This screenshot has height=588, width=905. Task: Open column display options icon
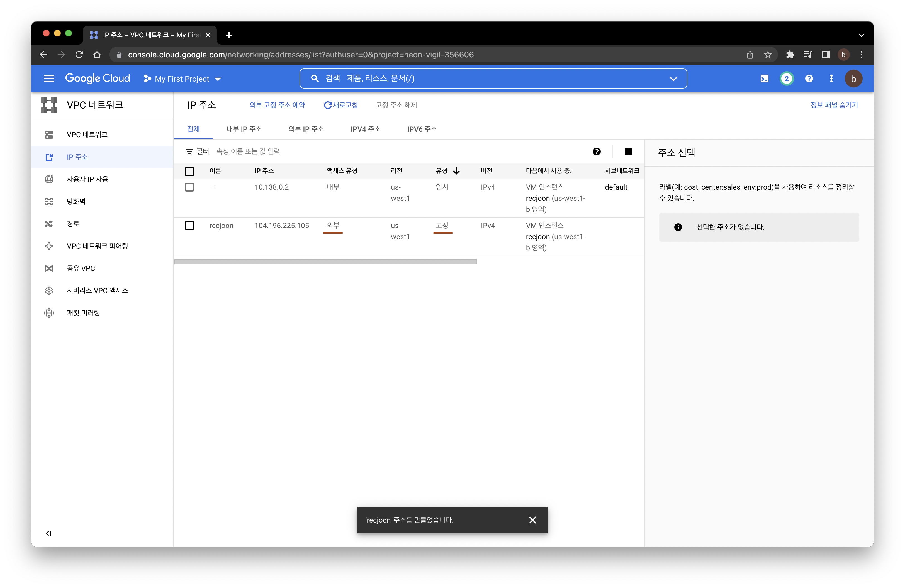628,151
